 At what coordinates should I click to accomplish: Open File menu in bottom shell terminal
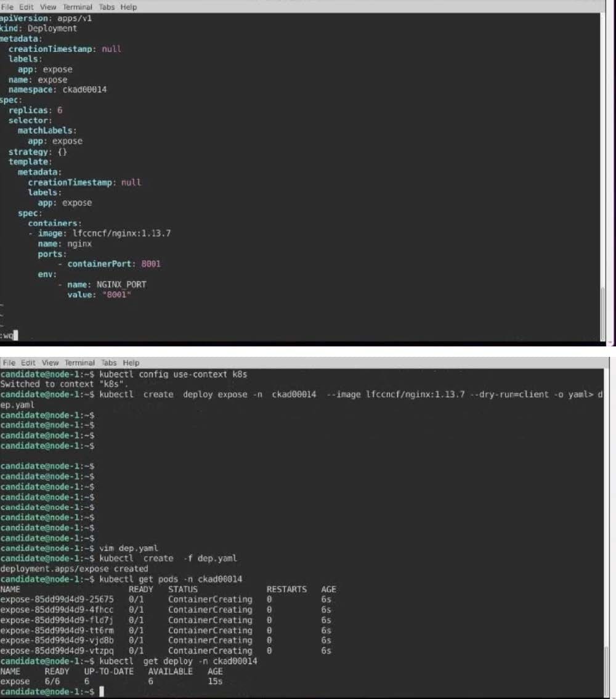click(x=10, y=362)
